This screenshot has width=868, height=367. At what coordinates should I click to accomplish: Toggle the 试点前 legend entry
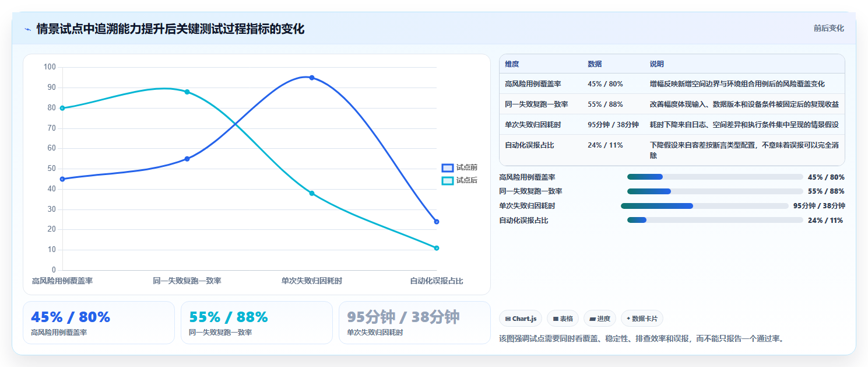pos(459,167)
